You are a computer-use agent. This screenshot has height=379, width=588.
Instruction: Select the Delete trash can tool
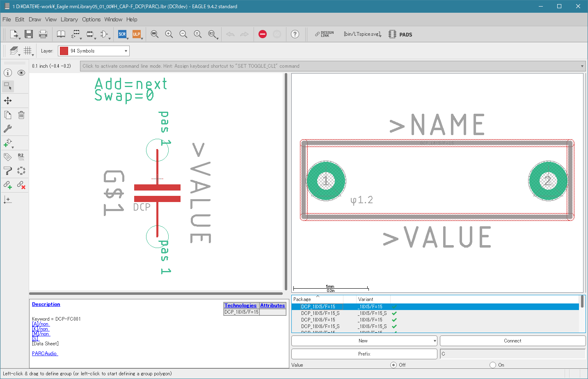pos(21,115)
